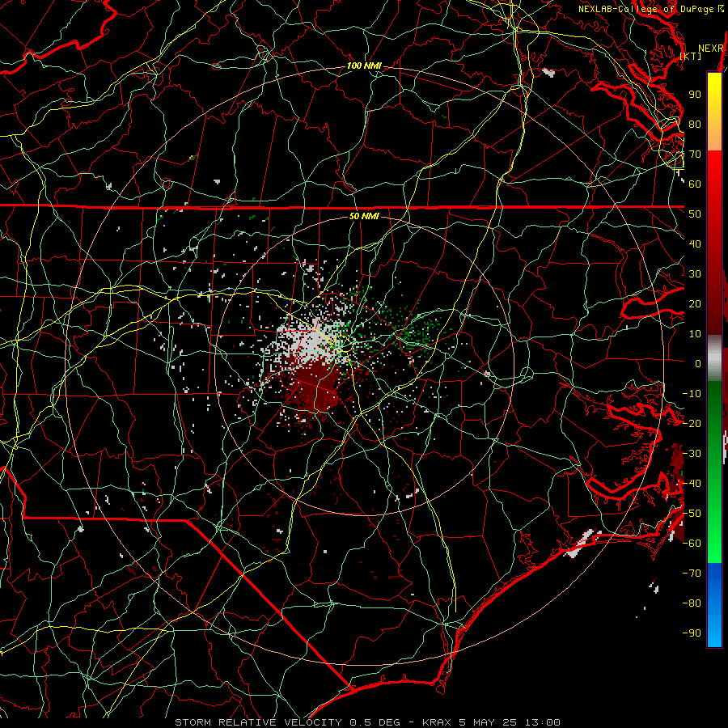The image size is (728, 728).
Task: Click the "50 NMI" range ring label
Action: [x=364, y=216]
